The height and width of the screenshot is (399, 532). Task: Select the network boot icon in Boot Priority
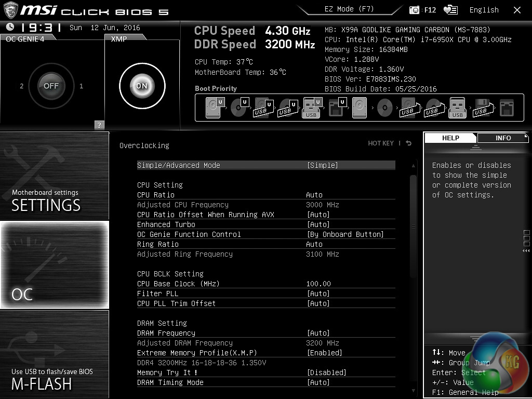point(506,108)
